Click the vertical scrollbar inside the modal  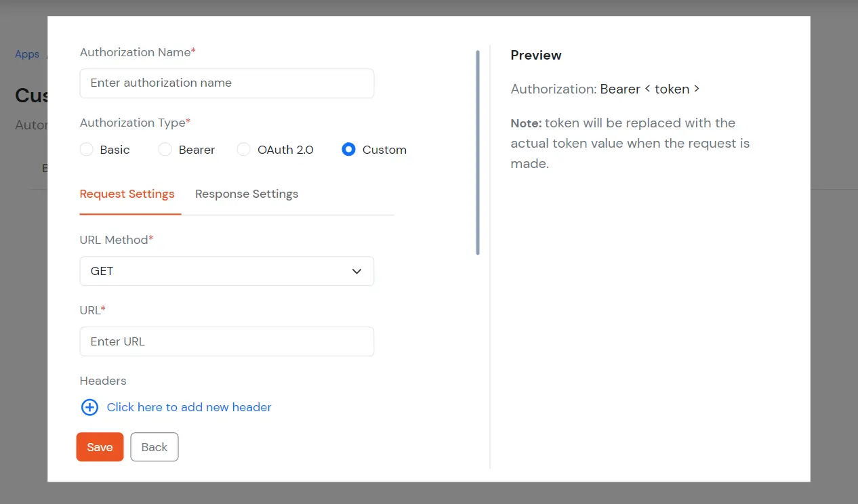[477, 149]
